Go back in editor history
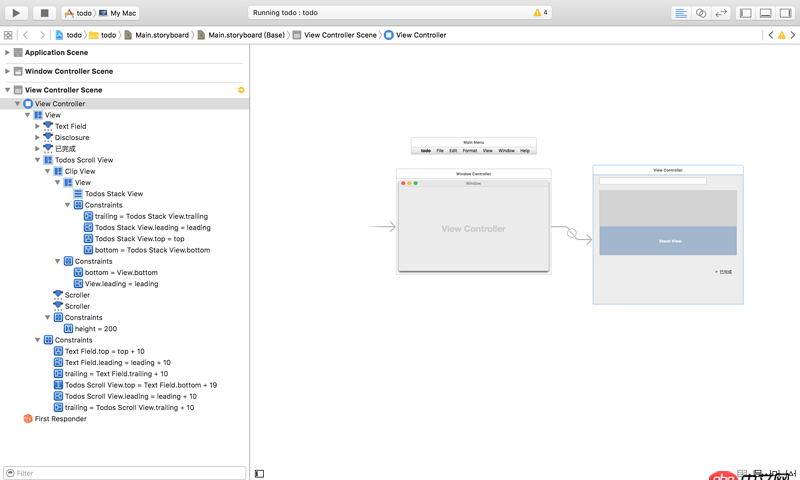800x480 pixels. click(26, 35)
